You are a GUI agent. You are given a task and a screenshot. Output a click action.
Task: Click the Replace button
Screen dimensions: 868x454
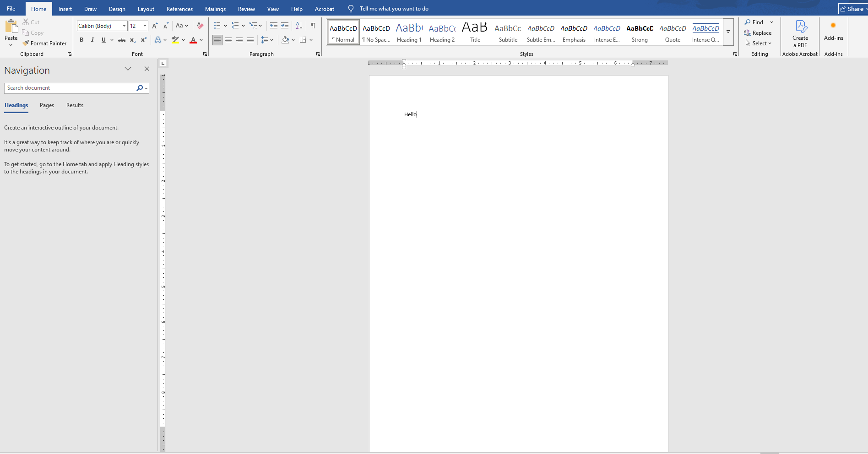coord(758,33)
